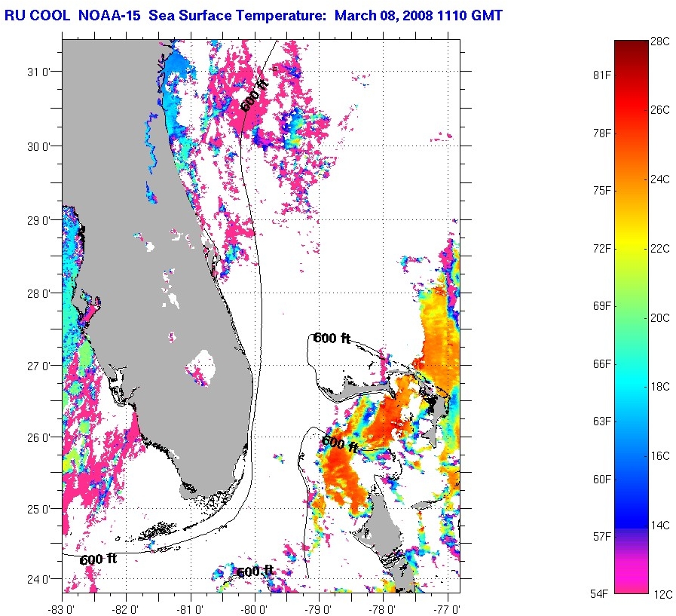
Task: Click the '60F' color bar label
Action: click(602, 480)
